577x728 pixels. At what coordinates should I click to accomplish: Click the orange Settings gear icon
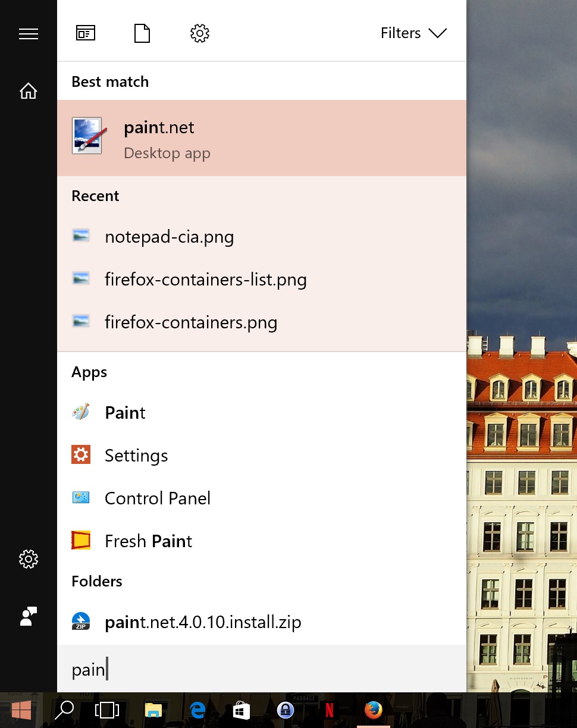click(81, 455)
